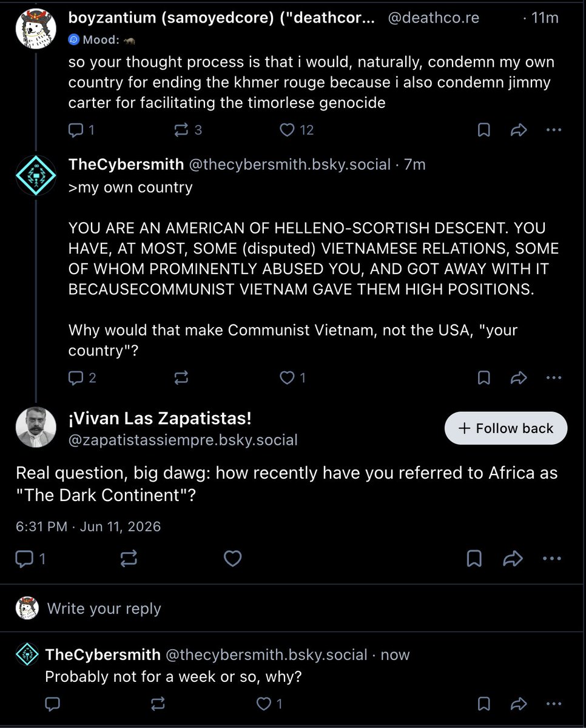
Task: Repost TheCybersmith's Vietnam reply
Action: coord(181,378)
